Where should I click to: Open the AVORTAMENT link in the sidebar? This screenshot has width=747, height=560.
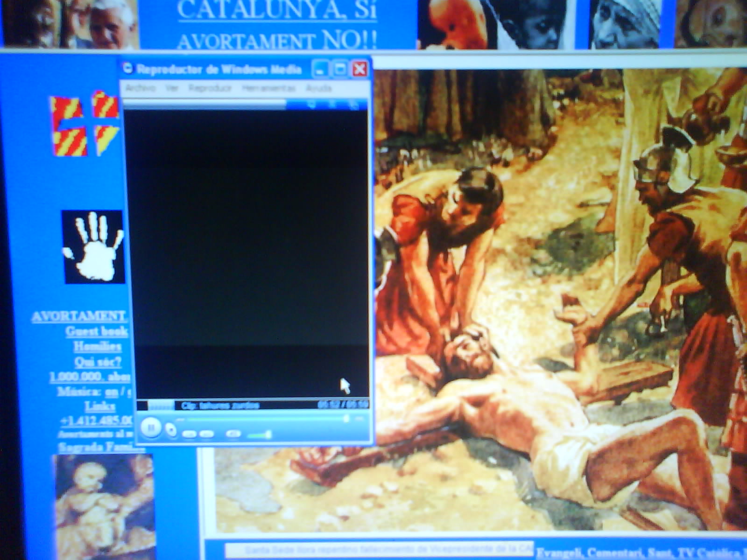click(79, 316)
